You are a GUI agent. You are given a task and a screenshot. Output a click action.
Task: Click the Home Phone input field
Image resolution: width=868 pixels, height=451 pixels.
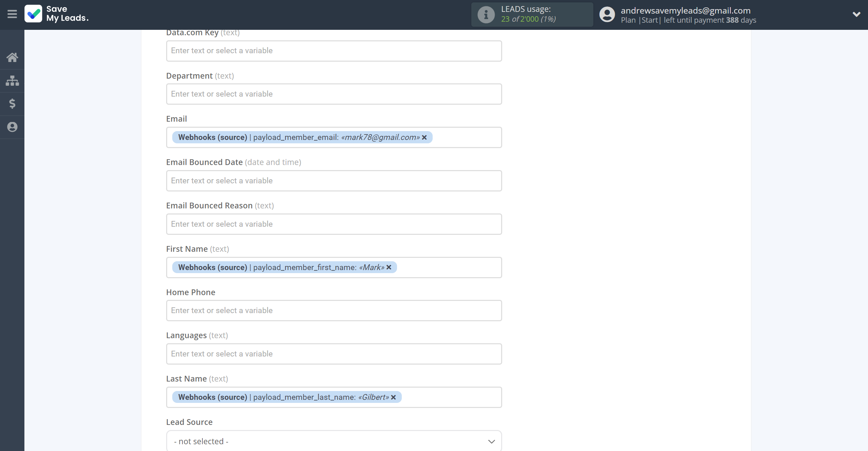click(x=334, y=310)
